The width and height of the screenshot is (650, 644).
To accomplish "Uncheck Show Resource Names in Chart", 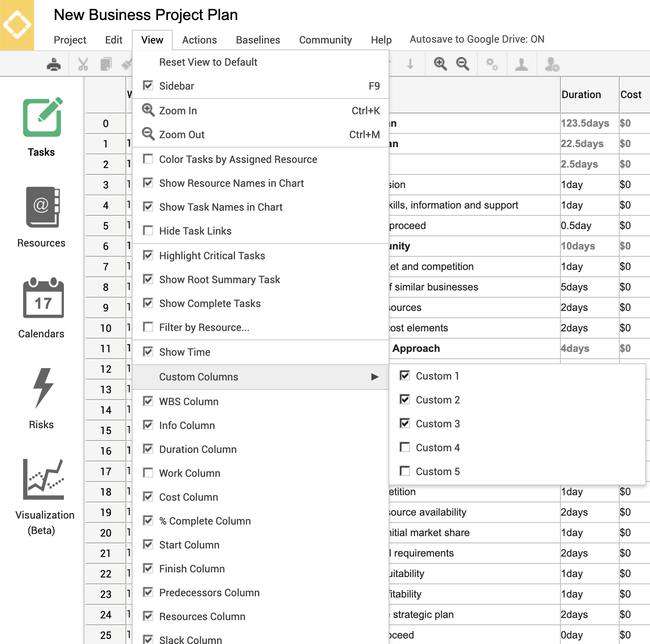I will click(x=148, y=183).
